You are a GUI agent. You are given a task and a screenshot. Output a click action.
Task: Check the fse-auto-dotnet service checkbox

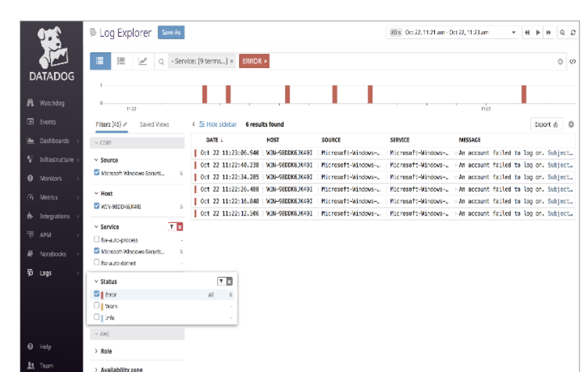97,263
